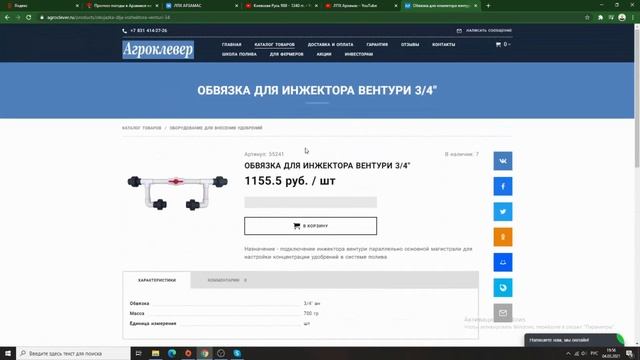Viewport: 640px width, 360px height.
Task: Open a new browser tab with plus
Action: 488,6
